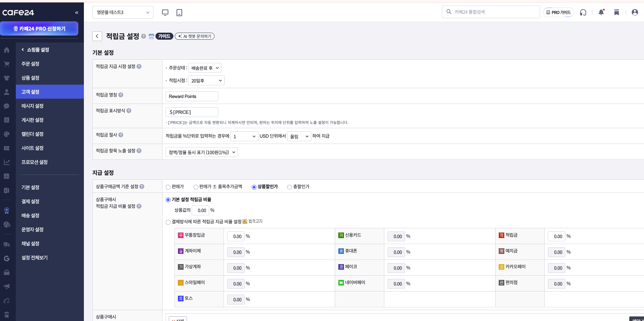Viewport: 644px width, 321px height.
Task: Click the 가이드 button
Action: pyautogui.click(x=164, y=36)
